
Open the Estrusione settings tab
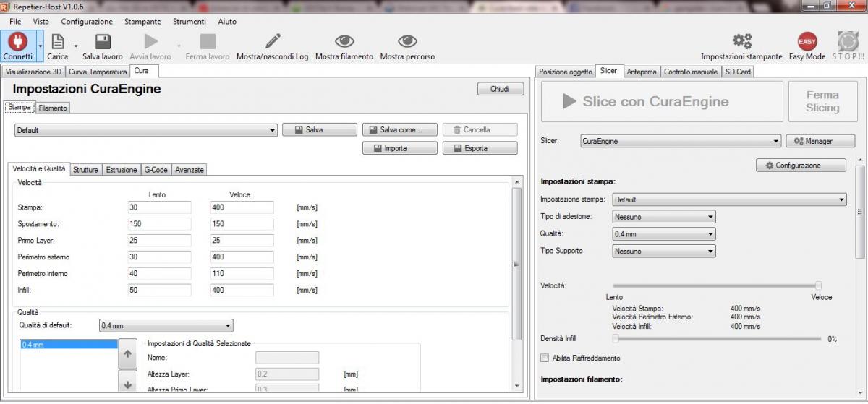tap(122, 170)
